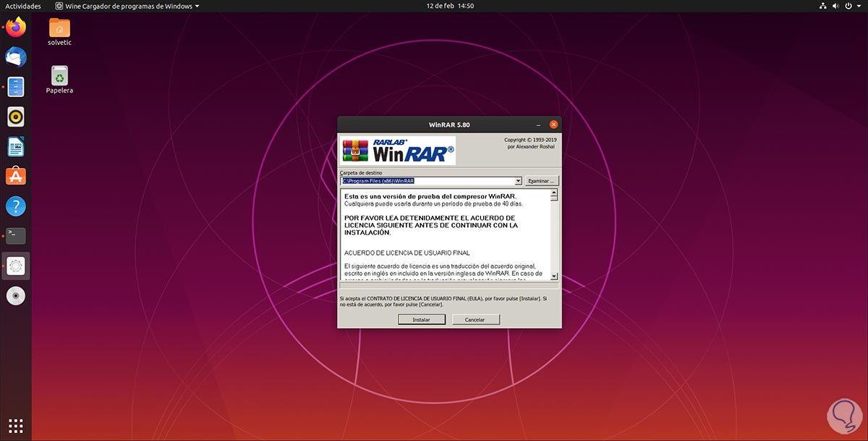Click the Examinar browse button
The image size is (868, 441).
tap(541, 180)
